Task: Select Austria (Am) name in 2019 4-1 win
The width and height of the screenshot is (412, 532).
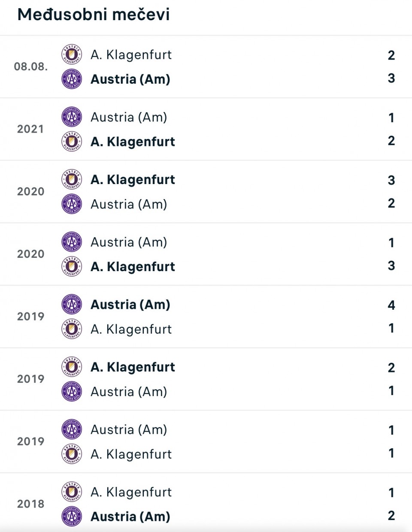Action: point(130,305)
